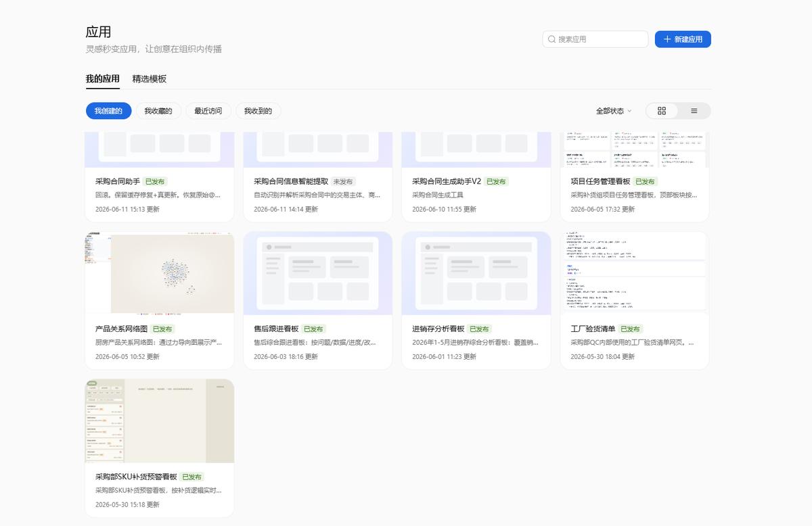Image resolution: width=812 pixels, height=526 pixels.
Task: Click the 已发布 badge on 采购部SKU补货预警看板
Action: (192, 477)
